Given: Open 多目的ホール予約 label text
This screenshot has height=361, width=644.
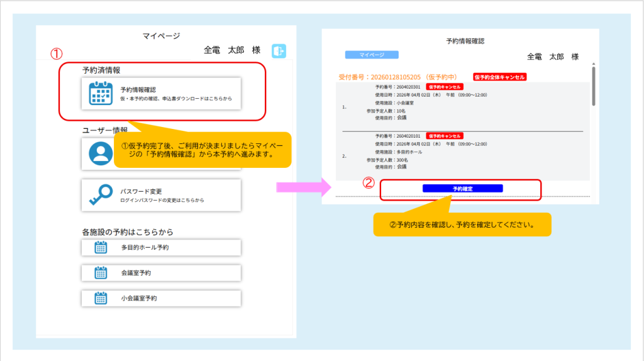Looking at the screenshot, I should [x=145, y=248].
